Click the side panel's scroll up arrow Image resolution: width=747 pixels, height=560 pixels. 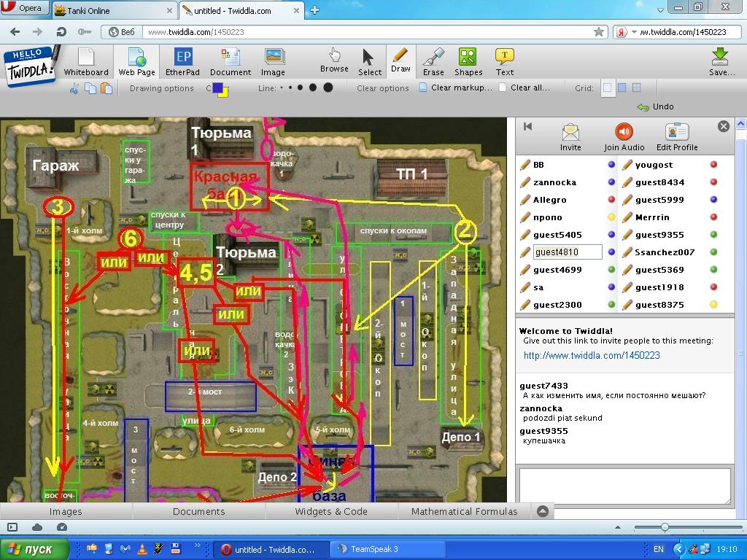point(741,124)
